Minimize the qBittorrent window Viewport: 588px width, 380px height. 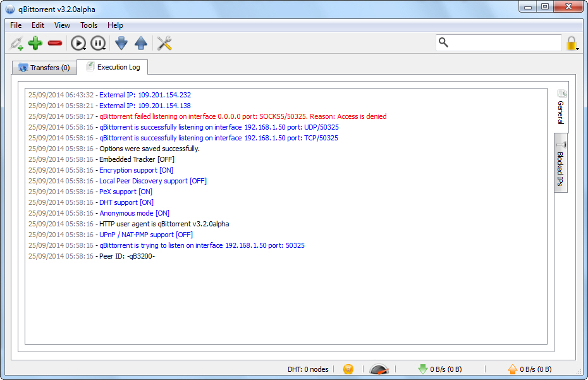pyautogui.click(x=528, y=7)
